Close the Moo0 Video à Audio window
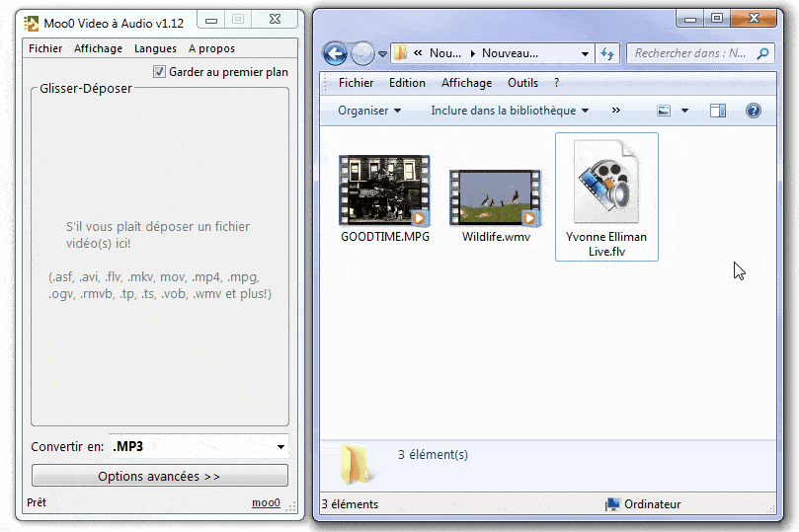Image resolution: width=799 pixels, height=532 pixels. (276, 20)
